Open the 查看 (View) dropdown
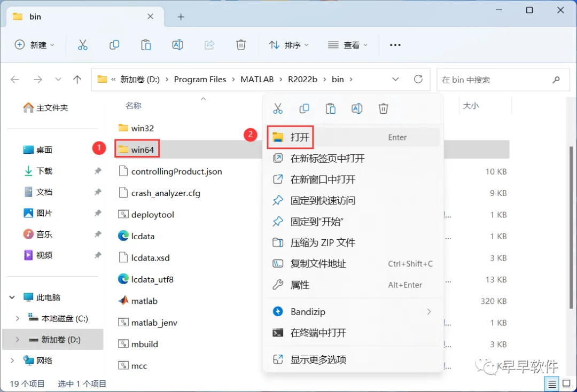 click(x=348, y=45)
